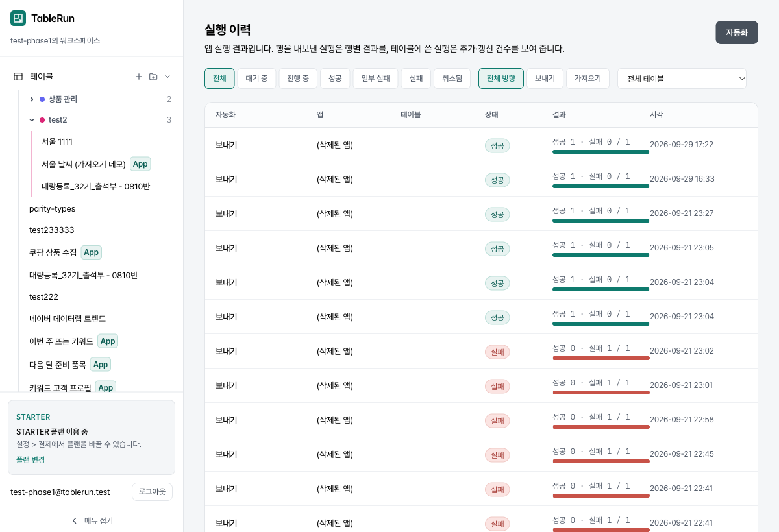Image resolution: width=779 pixels, height=532 pixels.
Task: Click the left arrow icon of 메뉴 접기
Action: (x=75, y=520)
